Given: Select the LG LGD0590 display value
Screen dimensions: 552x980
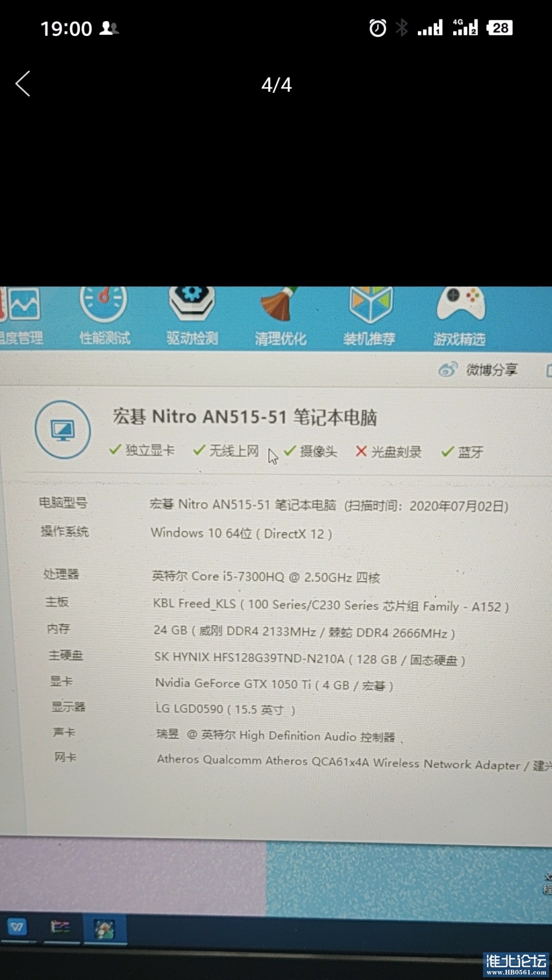Looking at the screenshot, I should pos(226,709).
